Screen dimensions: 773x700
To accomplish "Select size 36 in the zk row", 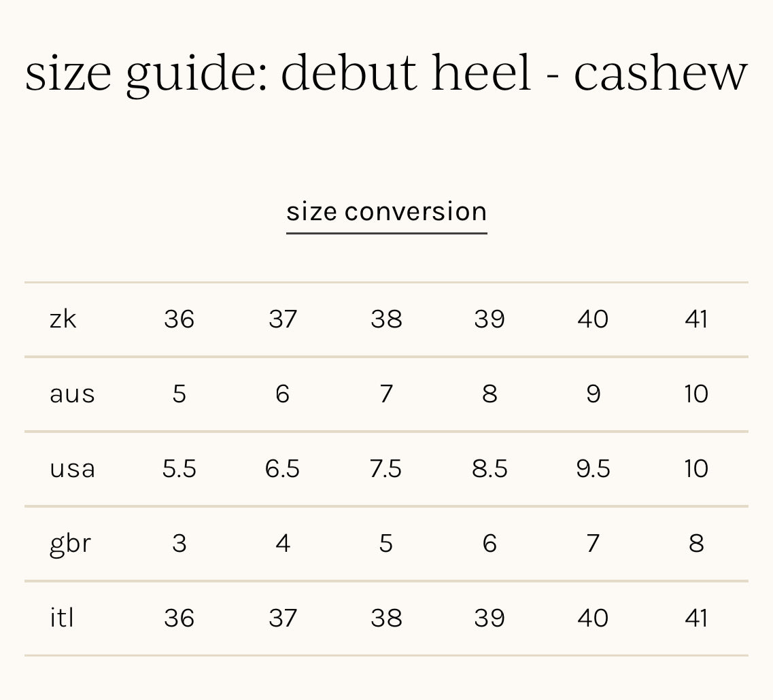I will click(x=179, y=319).
